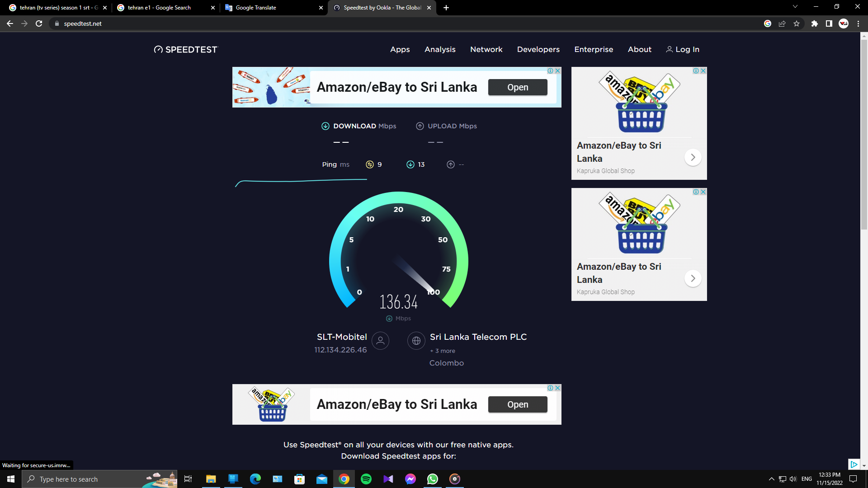Open Messenger from the taskbar
This screenshot has width=868, height=488.
(x=410, y=479)
